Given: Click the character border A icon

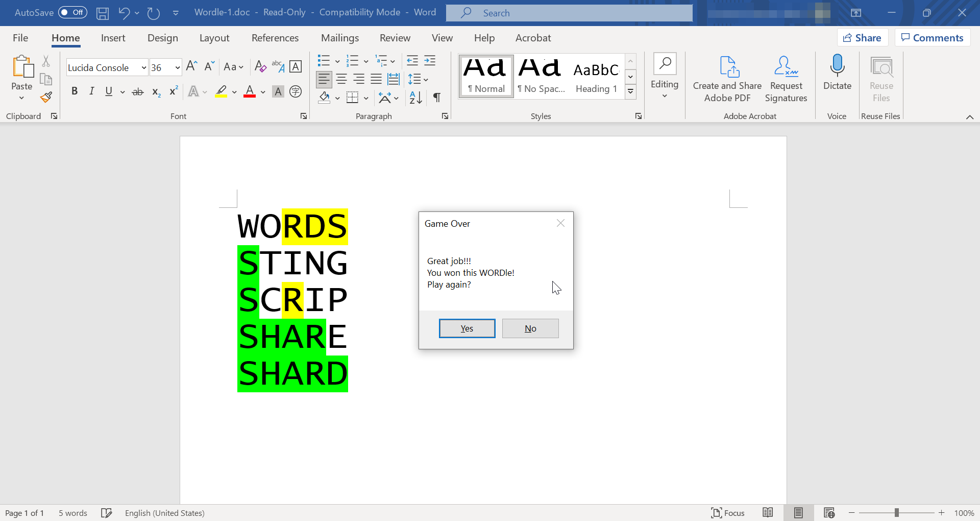Looking at the screenshot, I should 296,66.
